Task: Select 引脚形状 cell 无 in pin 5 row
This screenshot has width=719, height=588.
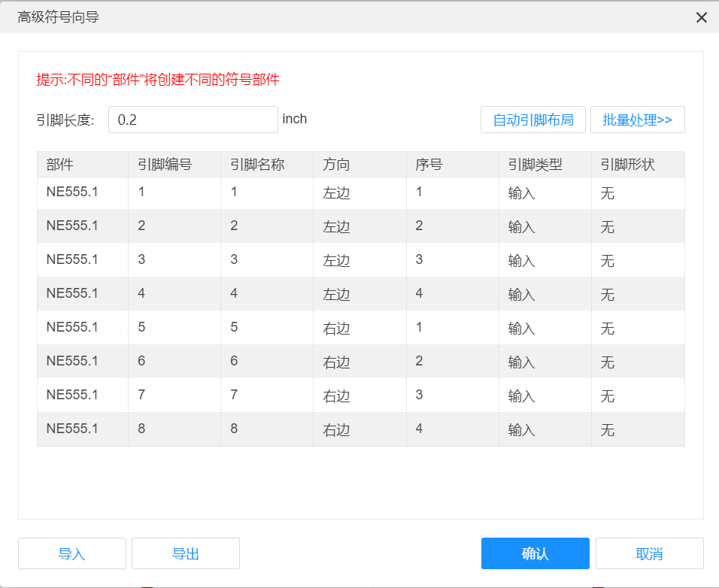Action: click(x=639, y=328)
